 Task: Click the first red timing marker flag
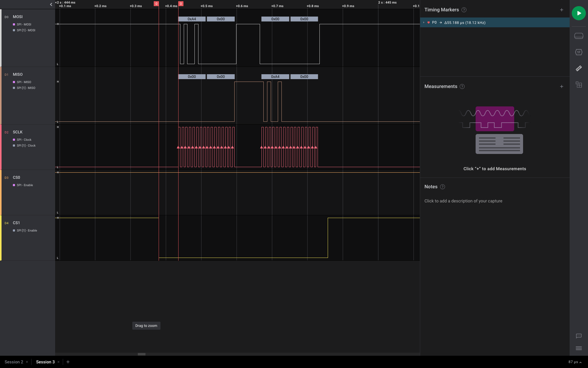[156, 4]
